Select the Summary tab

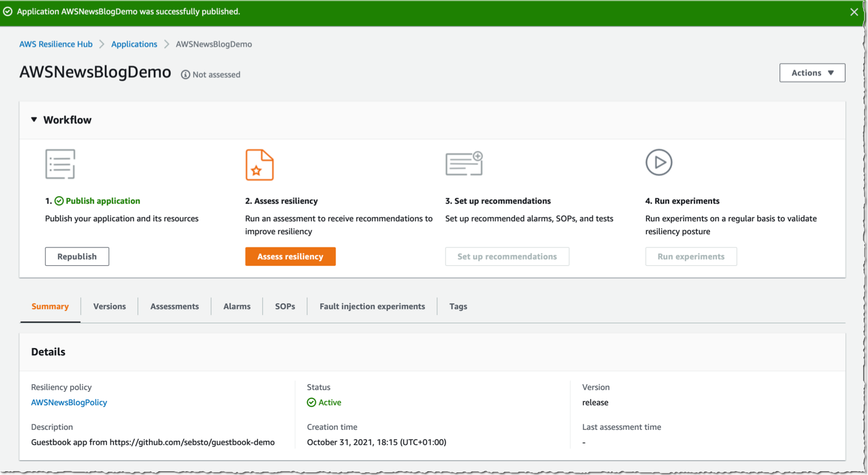coord(50,307)
